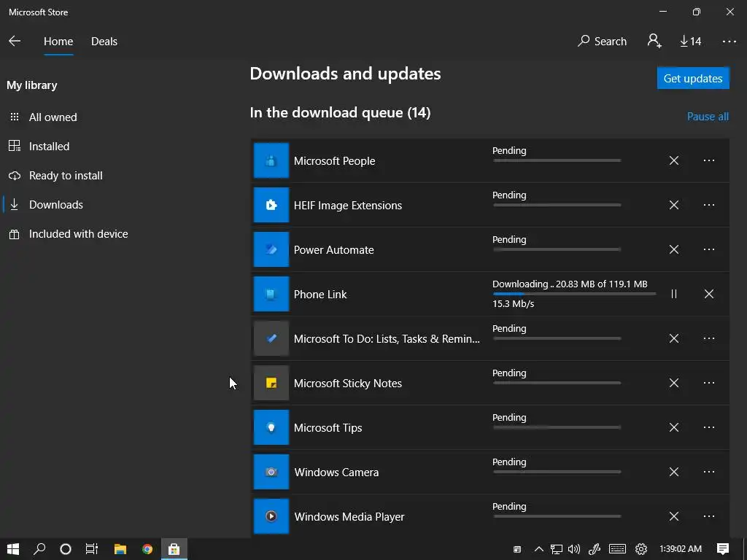Open the Windows Start menu
The height and width of the screenshot is (560, 747).
[13, 549]
